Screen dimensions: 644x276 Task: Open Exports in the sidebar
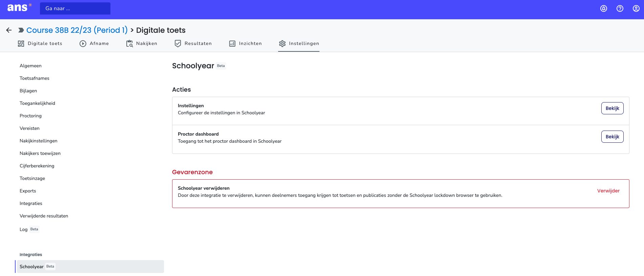(x=28, y=191)
